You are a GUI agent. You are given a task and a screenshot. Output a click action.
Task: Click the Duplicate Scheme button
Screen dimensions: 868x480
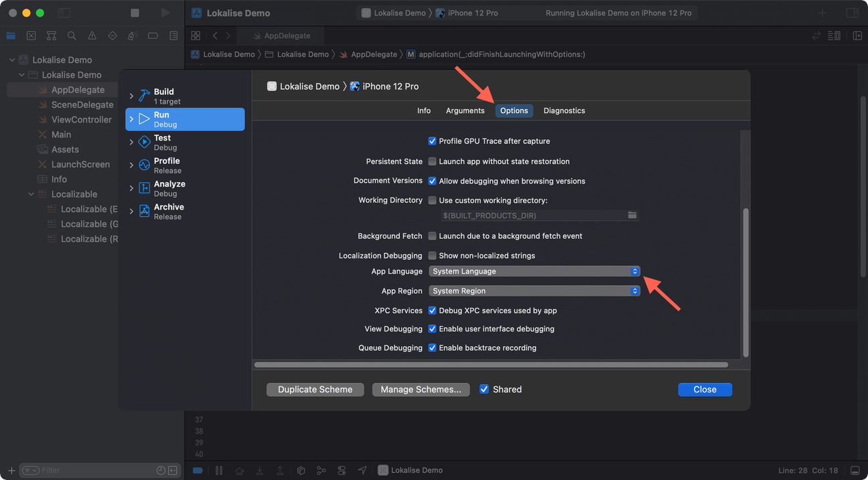point(315,389)
